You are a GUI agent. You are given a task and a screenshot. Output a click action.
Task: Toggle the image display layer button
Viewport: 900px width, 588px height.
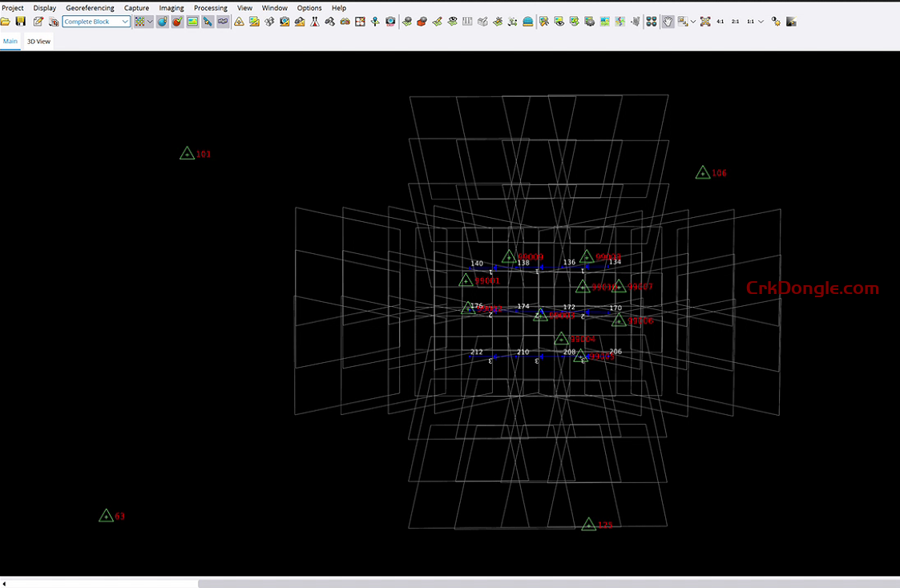(x=192, y=22)
